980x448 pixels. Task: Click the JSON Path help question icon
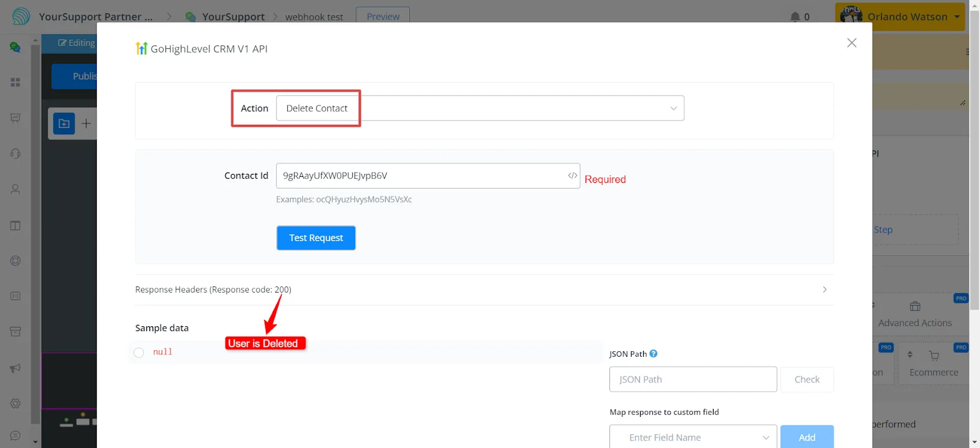pyautogui.click(x=654, y=354)
